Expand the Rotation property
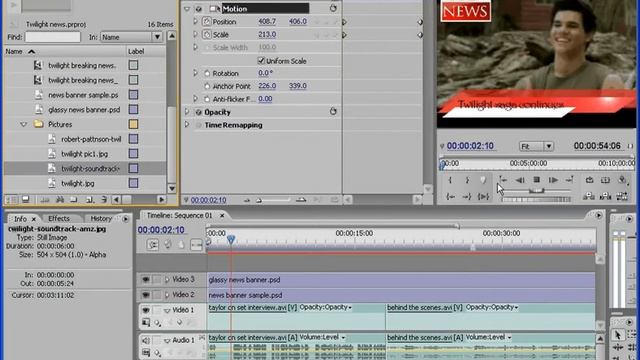The width and height of the screenshot is (640, 360). point(195,73)
